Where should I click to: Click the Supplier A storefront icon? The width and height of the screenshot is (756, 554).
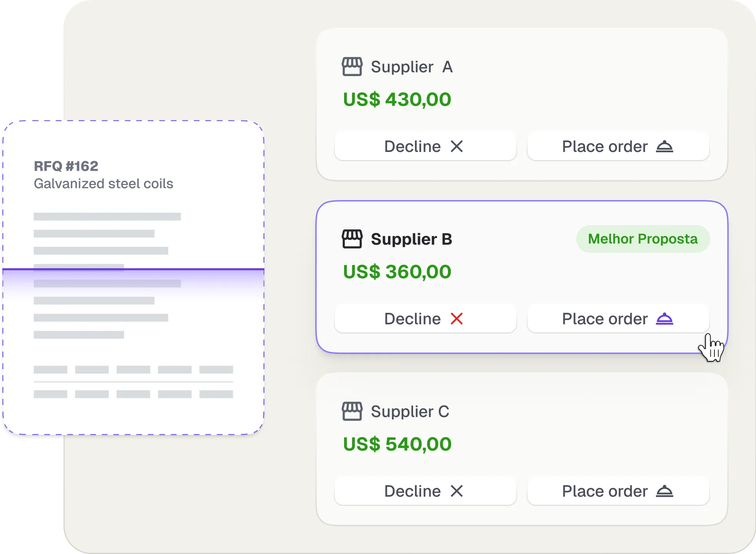point(352,67)
